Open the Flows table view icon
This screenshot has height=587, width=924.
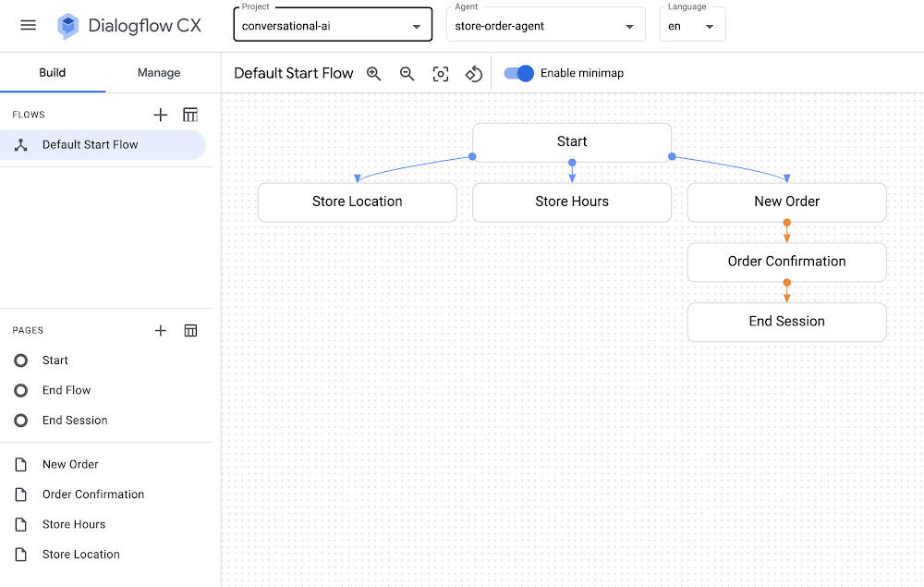(x=190, y=115)
